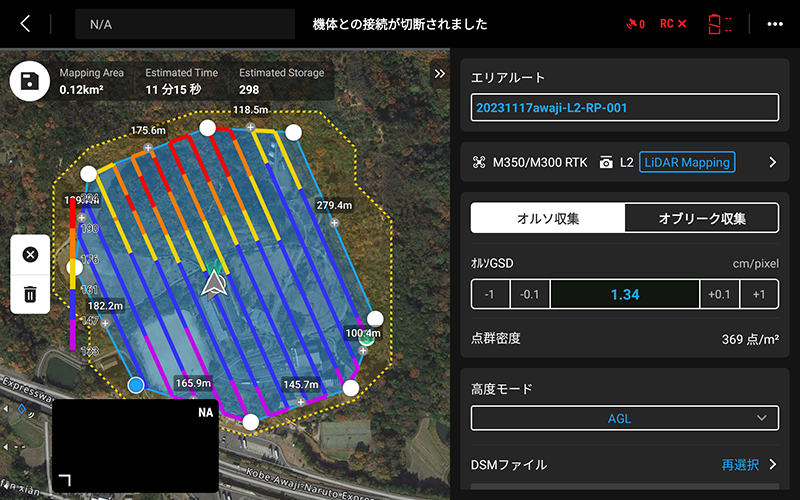Screen dimensions: 800x500
Task: Select the white vertex left of the 279.4m edge
Action: (293, 133)
